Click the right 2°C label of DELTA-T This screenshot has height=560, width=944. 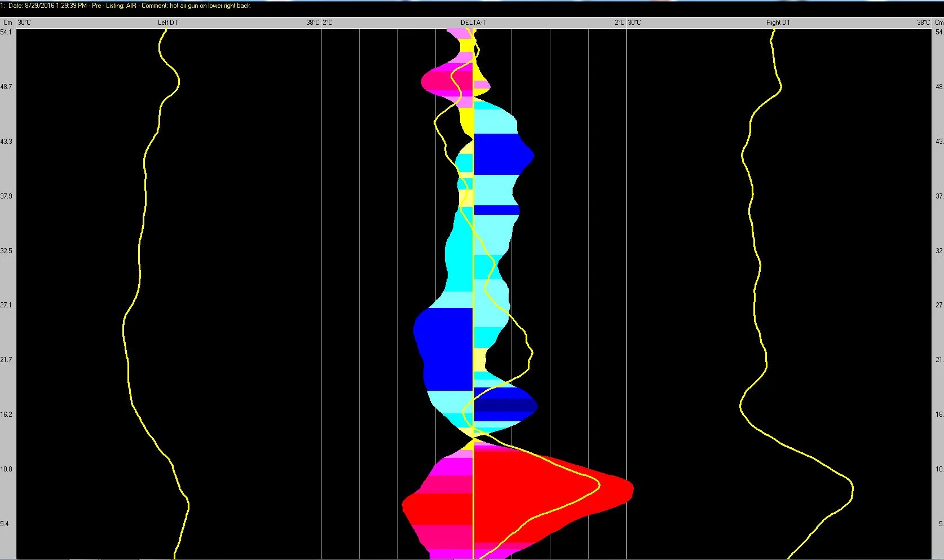click(619, 23)
